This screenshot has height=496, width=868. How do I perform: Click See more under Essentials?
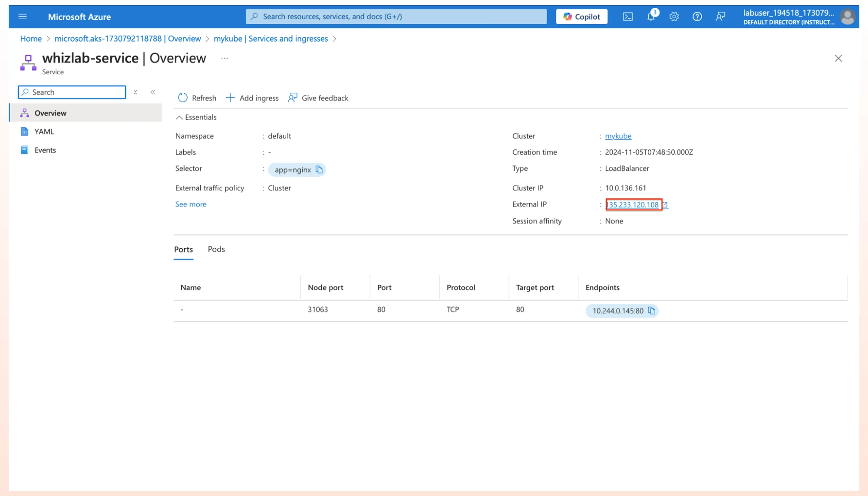tap(191, 204)
